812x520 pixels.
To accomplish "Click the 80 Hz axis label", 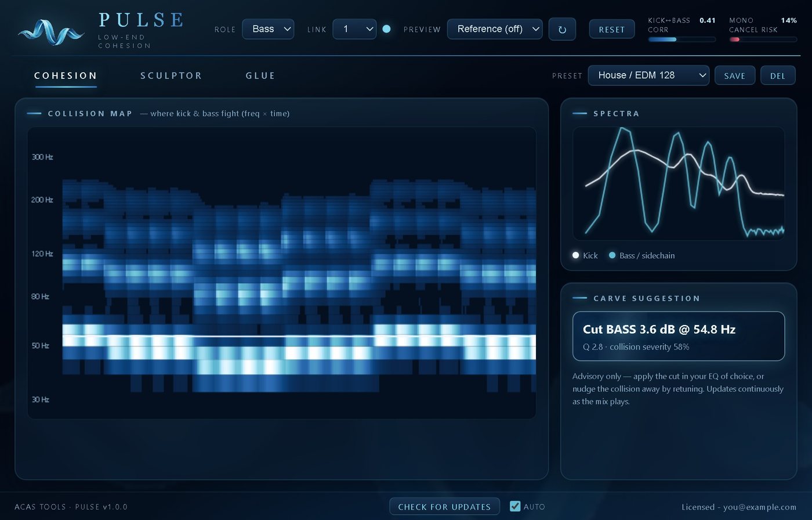I will (41, 297).
